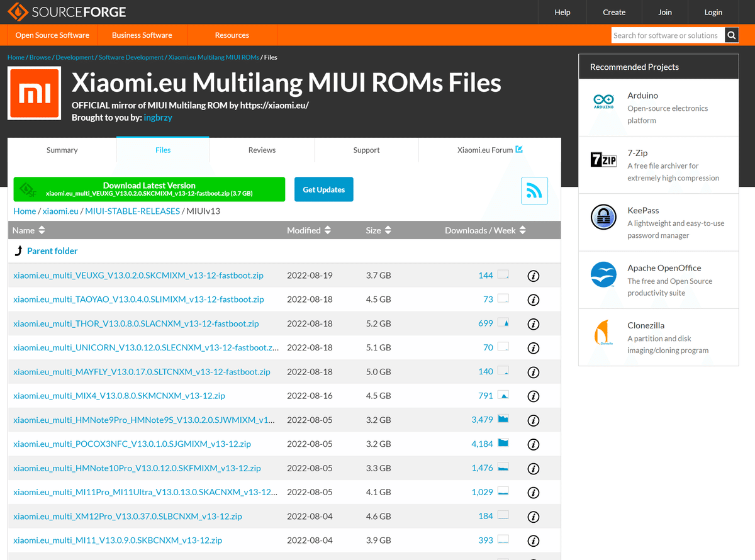The image size is (755, 560).
Task: Open the Business Software menu
Action: (x=142, y=35)
